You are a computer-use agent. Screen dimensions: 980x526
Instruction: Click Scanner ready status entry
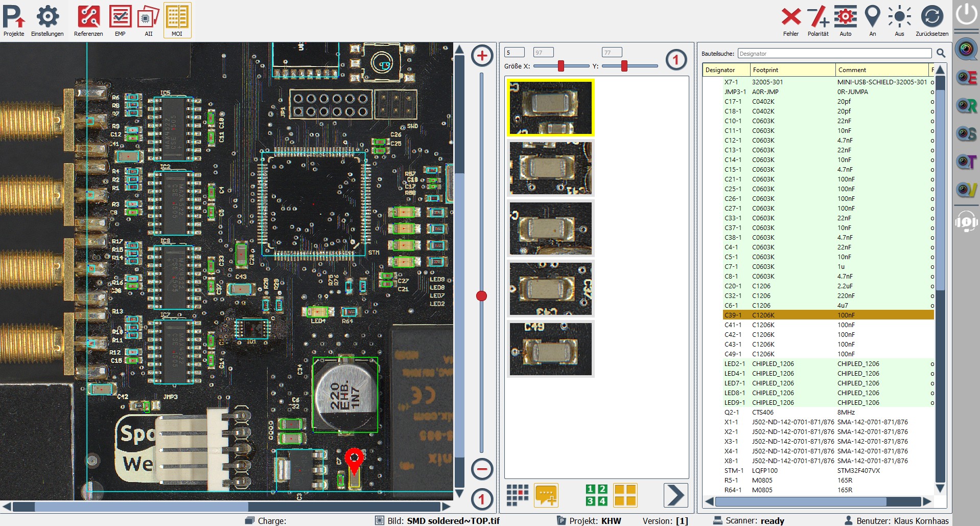click(x=749, y=520)
